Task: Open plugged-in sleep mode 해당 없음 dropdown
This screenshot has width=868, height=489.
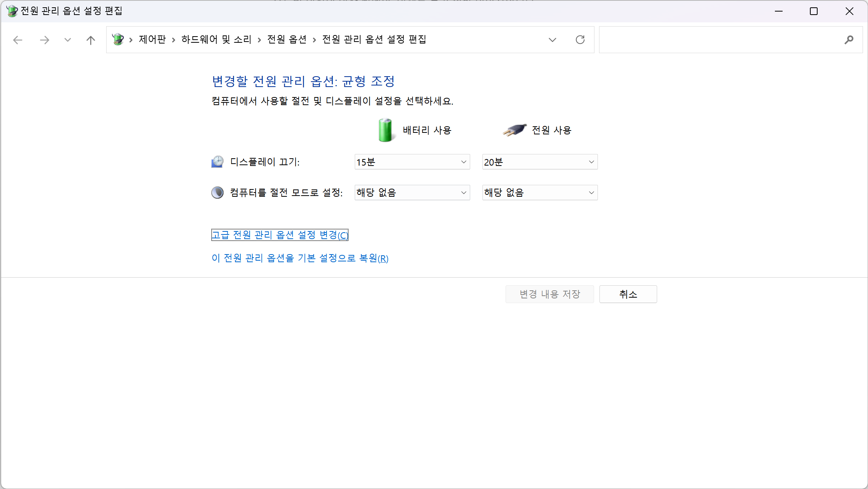Action: (540, 193)
